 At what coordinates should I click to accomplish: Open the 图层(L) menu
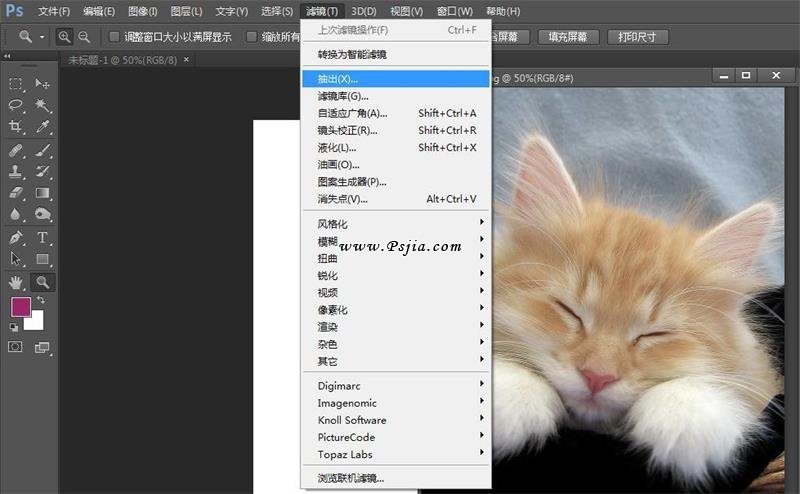(186, 11)
